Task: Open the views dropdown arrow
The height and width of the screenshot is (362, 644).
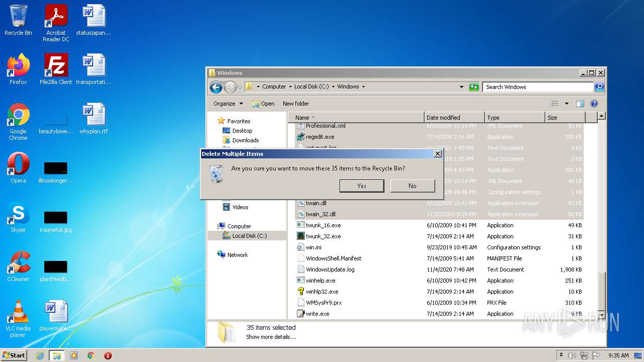Action: [567, 104]
